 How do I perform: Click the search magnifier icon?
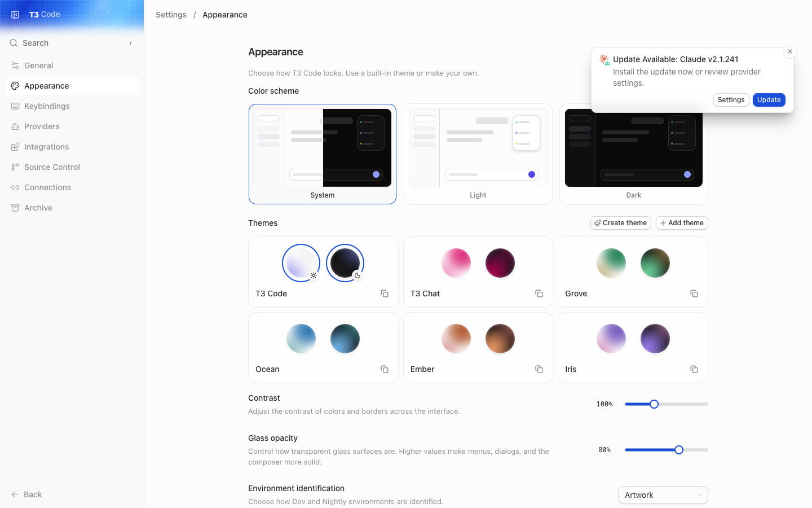point(14,43)
